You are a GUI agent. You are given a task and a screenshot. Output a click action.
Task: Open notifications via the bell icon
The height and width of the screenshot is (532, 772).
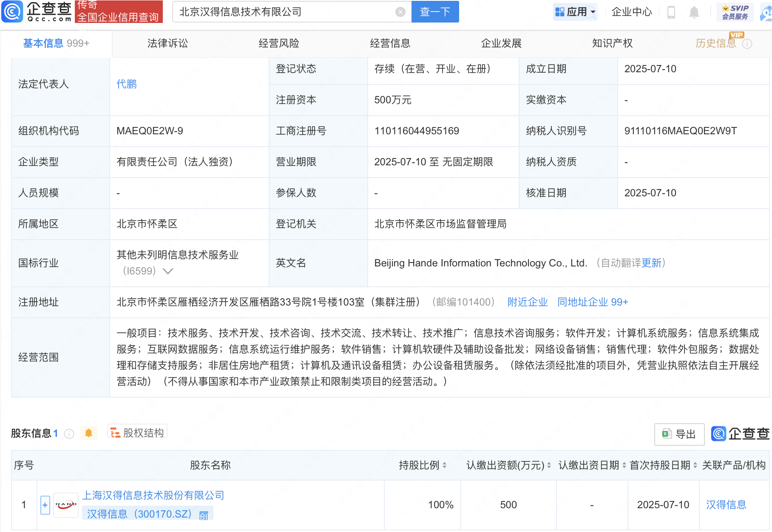click(695, 11)
